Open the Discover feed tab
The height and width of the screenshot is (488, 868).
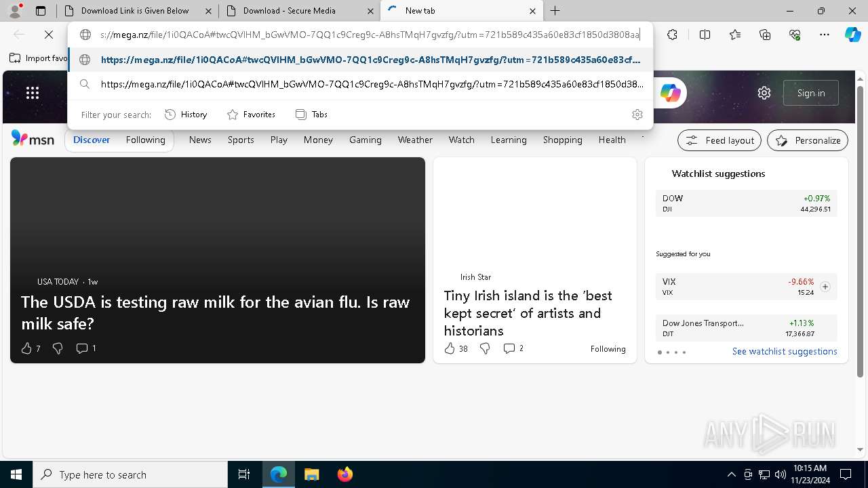(92, 140)
